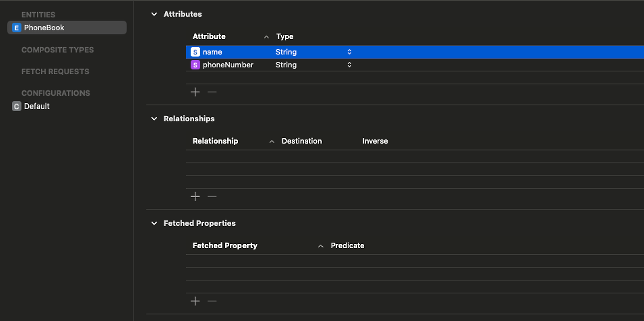This screenshot has height=321, width=644.
Task: Sort by the Attribute column header
Action: [209, 36]
